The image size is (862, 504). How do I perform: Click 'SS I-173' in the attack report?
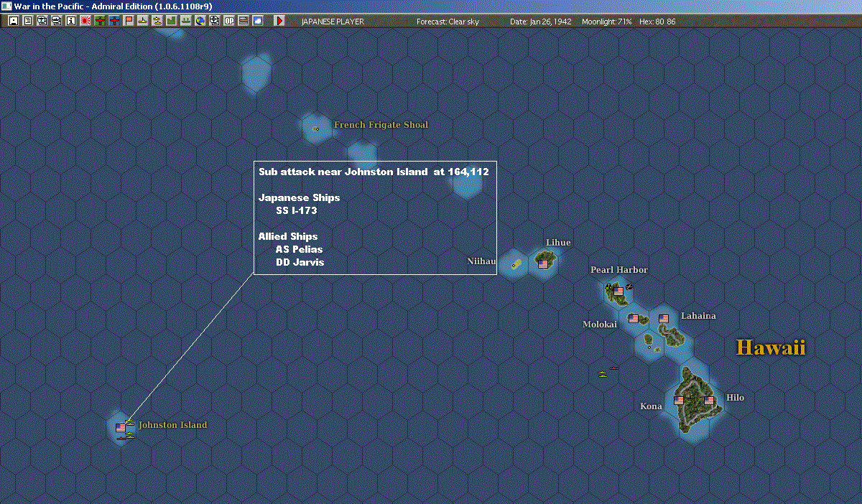296,211
